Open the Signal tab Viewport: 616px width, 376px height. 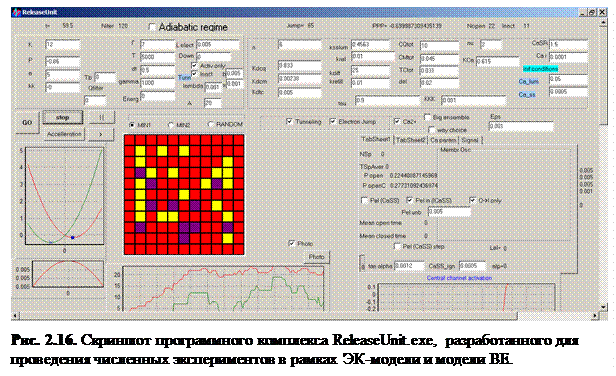point(470,140)
